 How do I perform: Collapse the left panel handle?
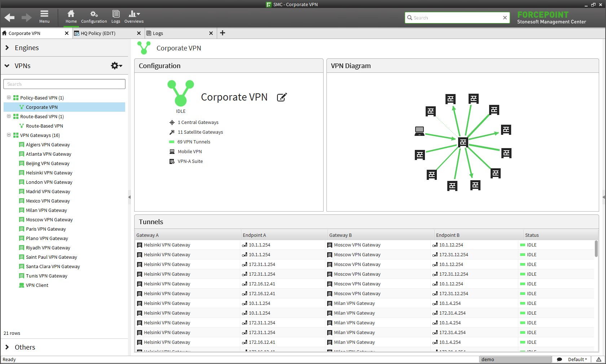(x=129, y=197)
